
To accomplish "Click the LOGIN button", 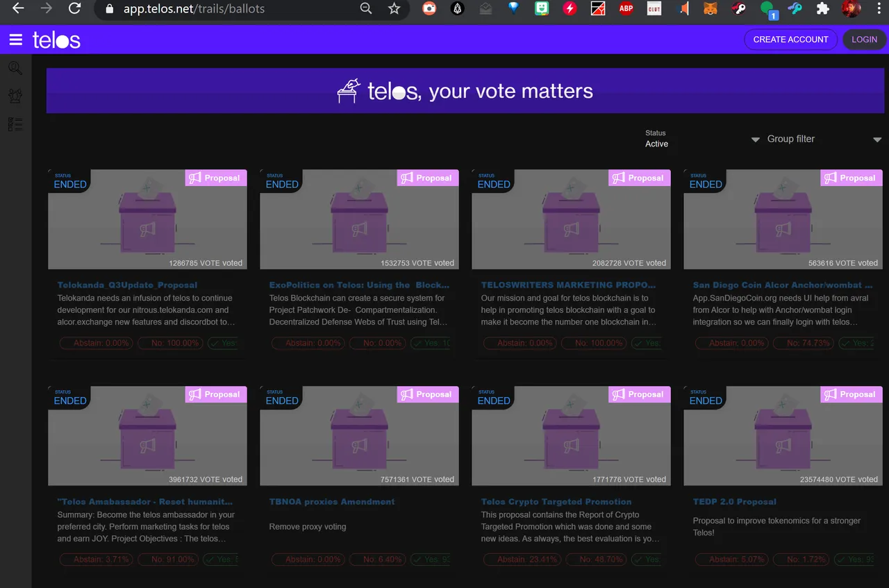I will 865,40.
